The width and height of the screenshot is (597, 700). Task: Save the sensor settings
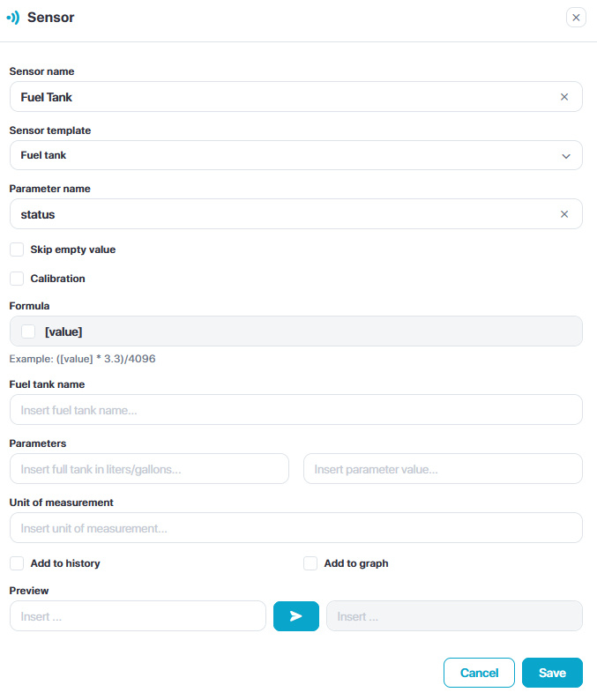pyautogui.click(x=552, y=673)
